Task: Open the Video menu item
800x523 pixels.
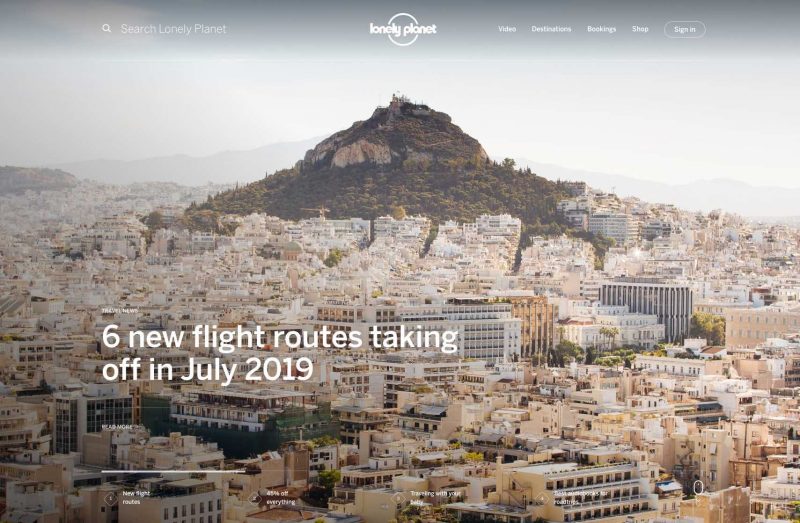Action: coord(507,29)
